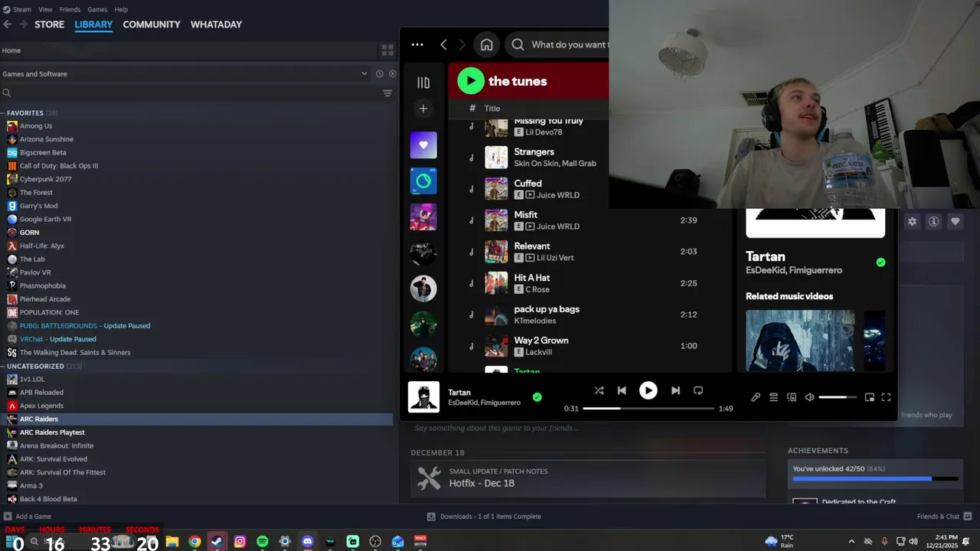Switch to the COMMUNITY tab in Steam
Viewport: 980px width, 551px height.
click(152, 24)
